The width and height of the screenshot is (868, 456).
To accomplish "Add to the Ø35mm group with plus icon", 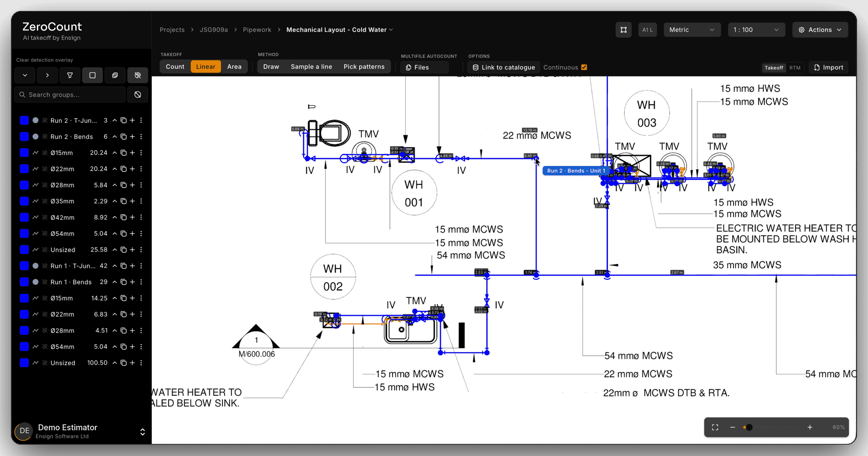I will [132, 201].
